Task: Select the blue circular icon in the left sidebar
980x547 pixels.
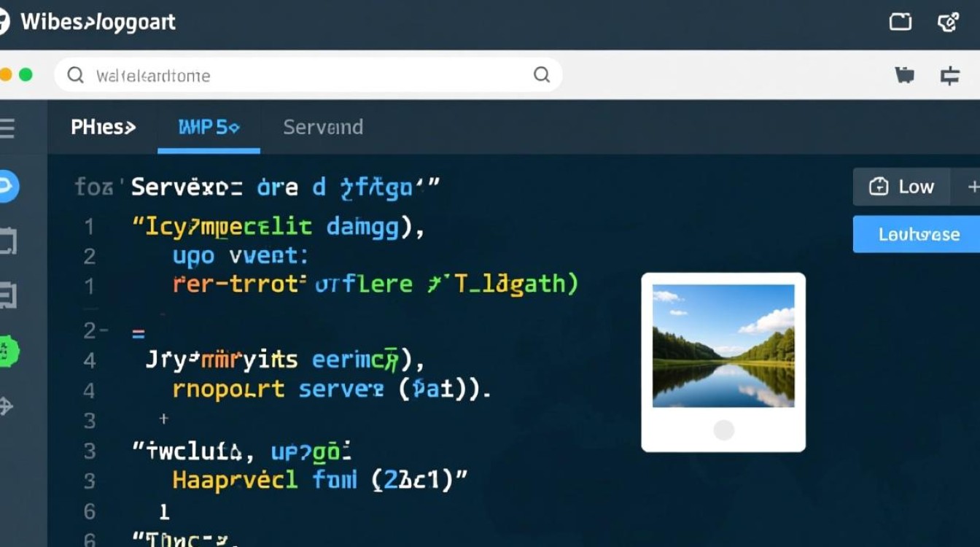Action: click(7, 187)
